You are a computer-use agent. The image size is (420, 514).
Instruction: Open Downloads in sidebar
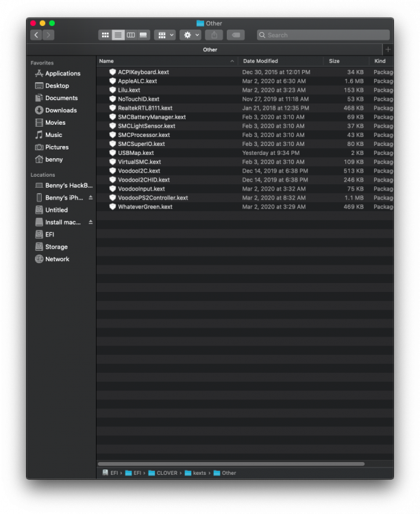[x=61, y=110]
